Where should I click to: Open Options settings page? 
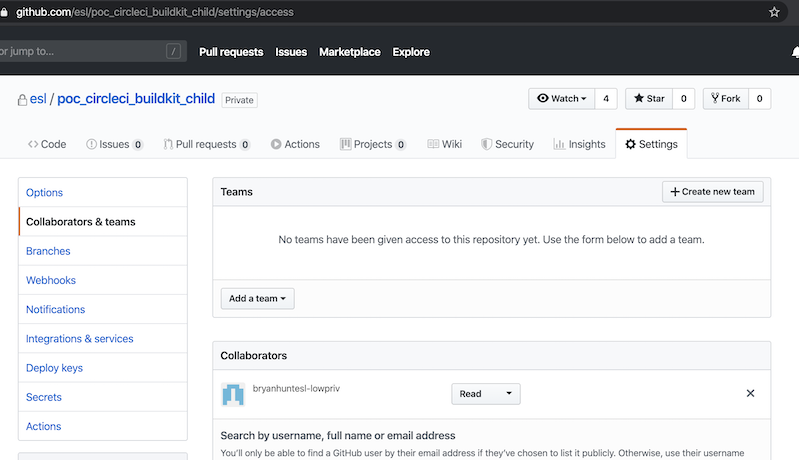pyautogui.click(x=103, y=193)
